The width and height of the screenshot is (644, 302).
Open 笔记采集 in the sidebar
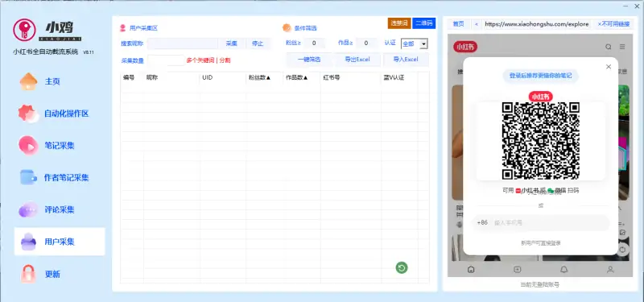pos(59,146)
